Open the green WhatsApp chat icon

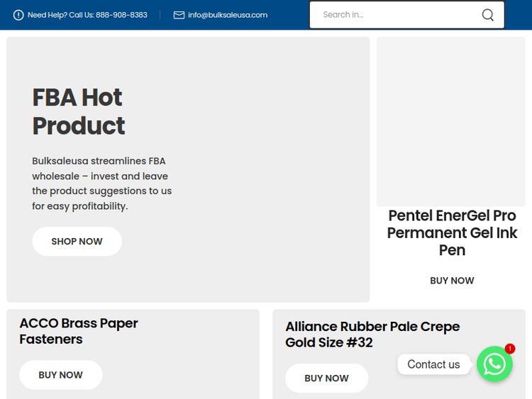click(x=494, y=364)
